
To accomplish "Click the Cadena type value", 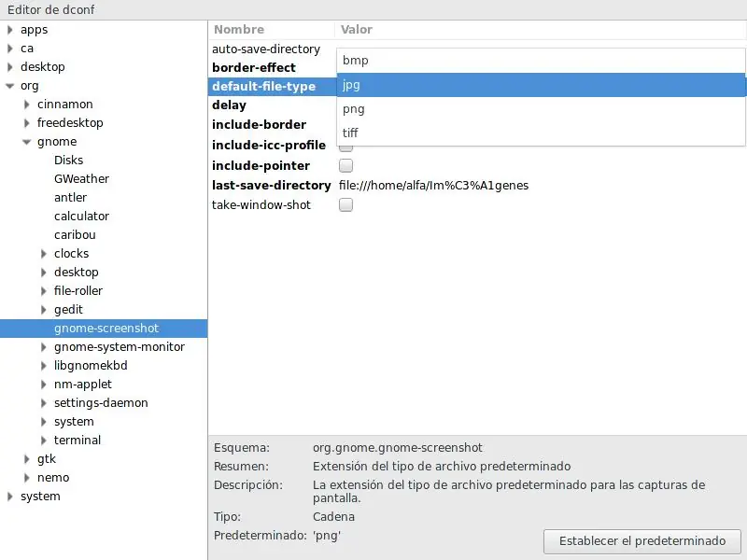I will point(333,517).
